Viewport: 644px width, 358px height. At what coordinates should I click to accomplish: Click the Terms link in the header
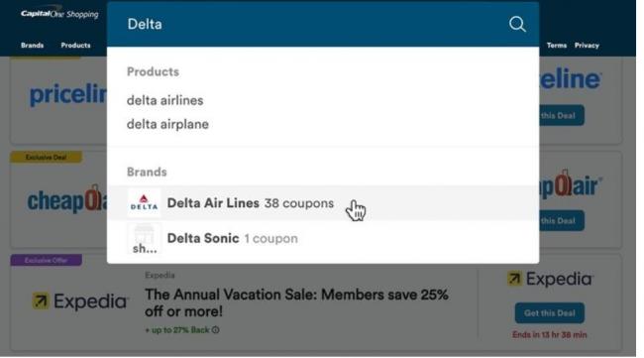tap(557, 46)
